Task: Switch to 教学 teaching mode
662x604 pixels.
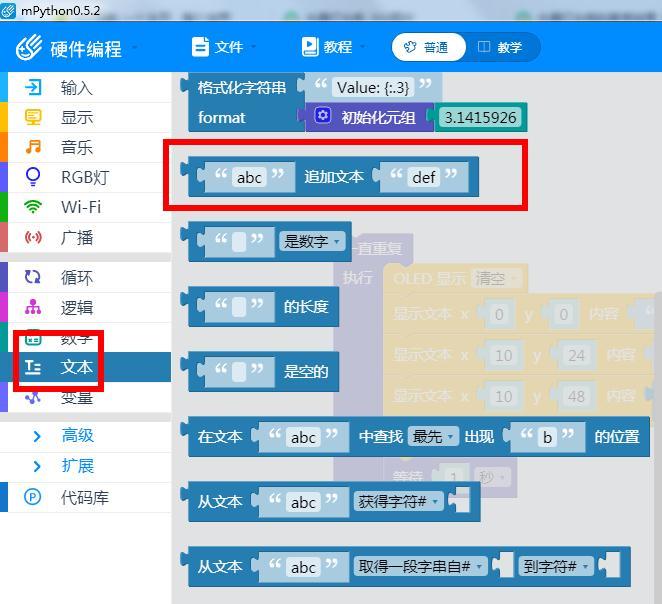Action: [500, 47]
